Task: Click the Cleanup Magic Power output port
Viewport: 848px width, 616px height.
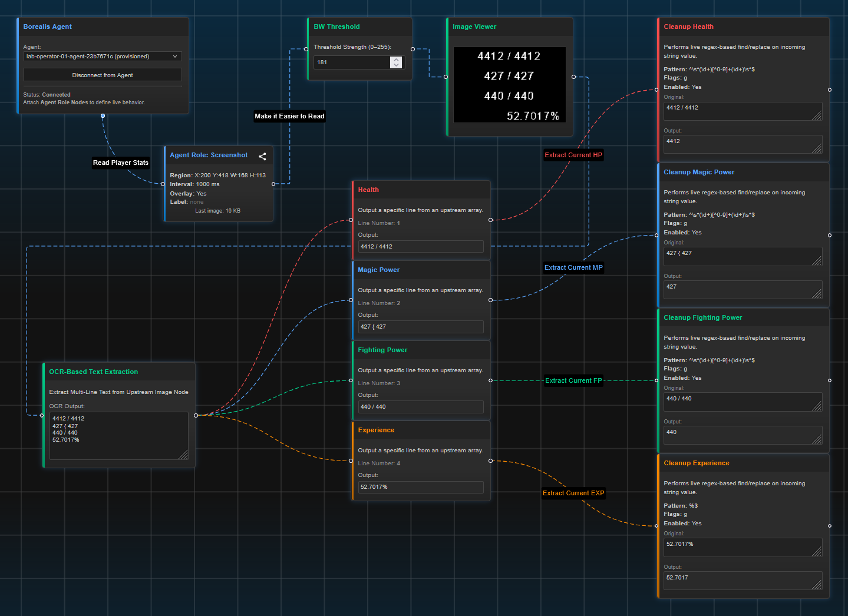Action: (x=830, y=235)
